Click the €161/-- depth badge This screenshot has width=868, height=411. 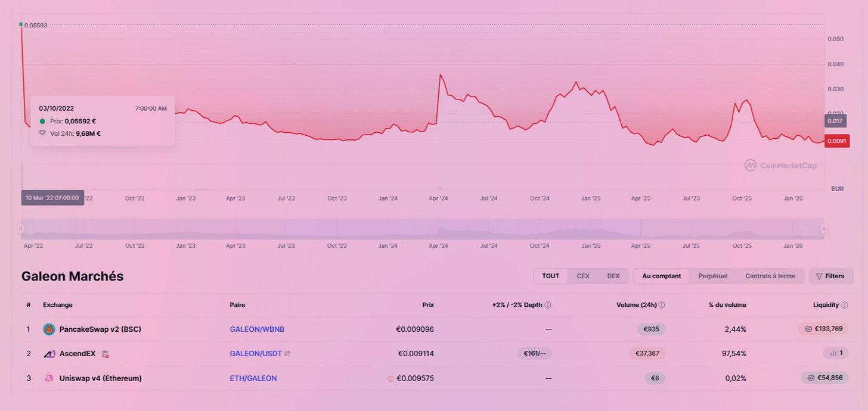[x=535, y=354]
